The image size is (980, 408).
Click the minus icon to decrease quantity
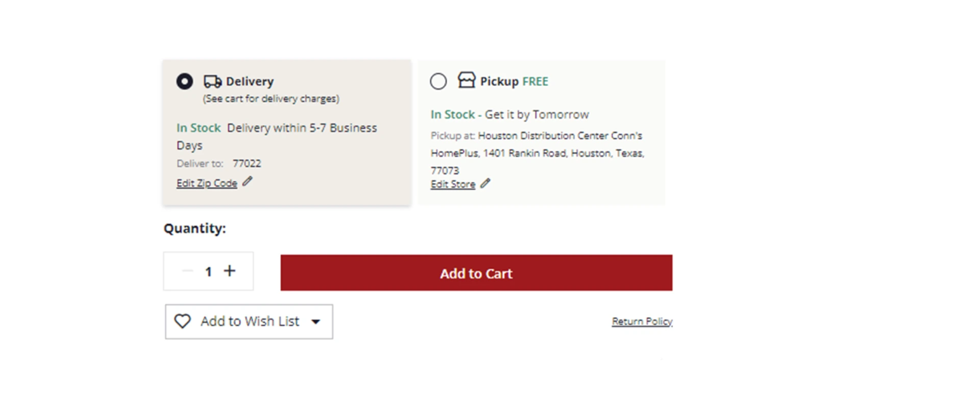click(186, 271)
